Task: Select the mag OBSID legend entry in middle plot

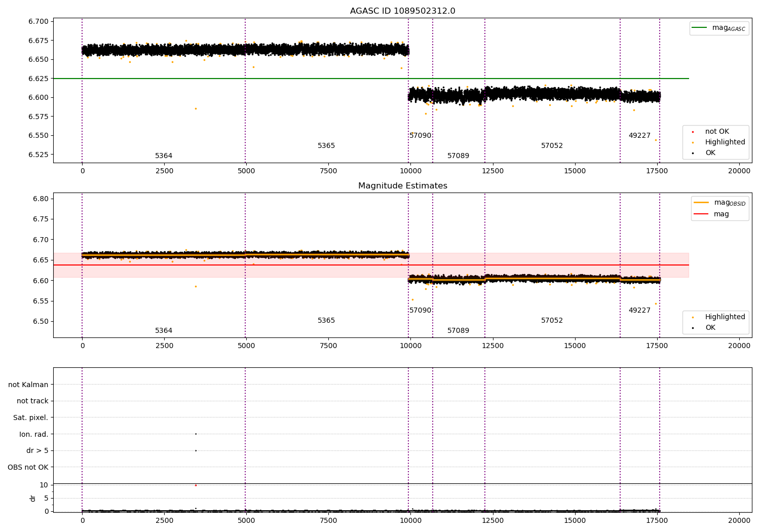Action: (x=720, y=203)
